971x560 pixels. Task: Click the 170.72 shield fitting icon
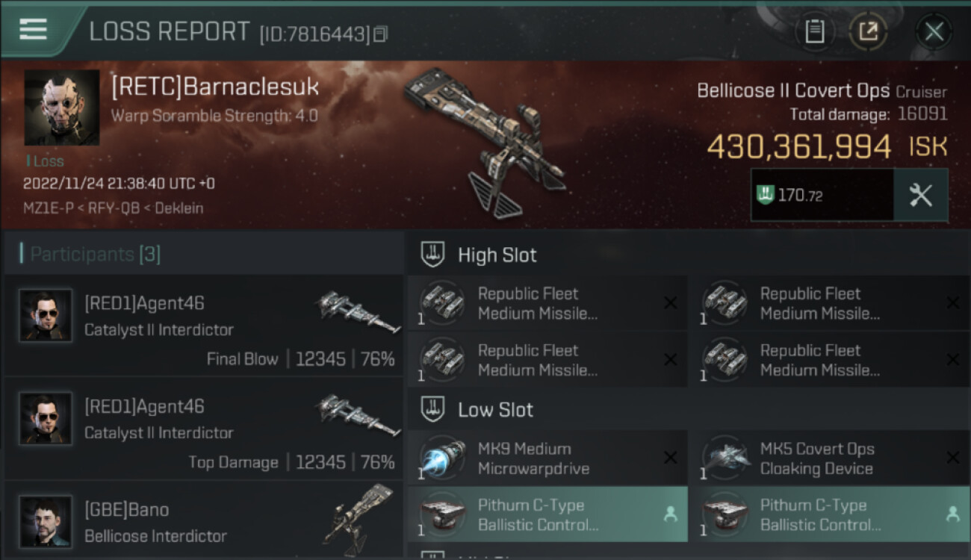pos(766,196)
